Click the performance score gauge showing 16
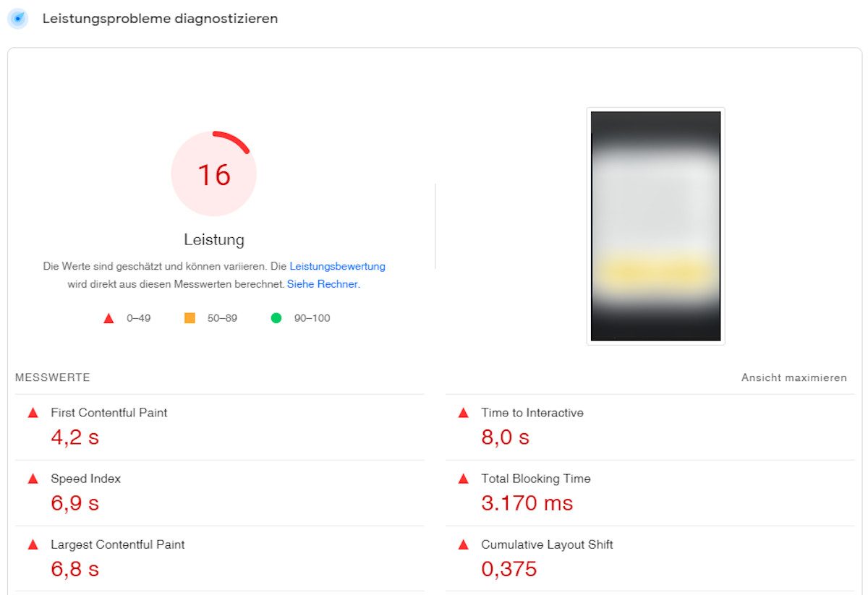 (x=214, y=174)
